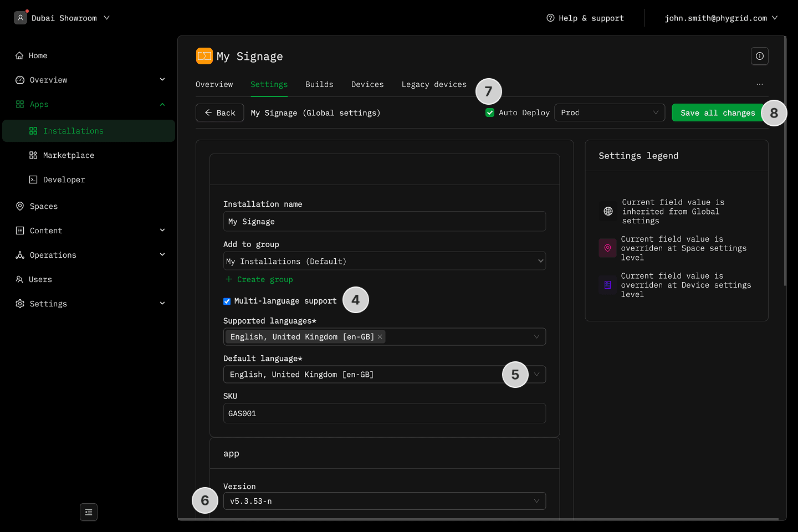Viewport: 798px width, 532px height.
Task: Toggle the Auto Deploy checkbox
Action: (x=490, y=112)
